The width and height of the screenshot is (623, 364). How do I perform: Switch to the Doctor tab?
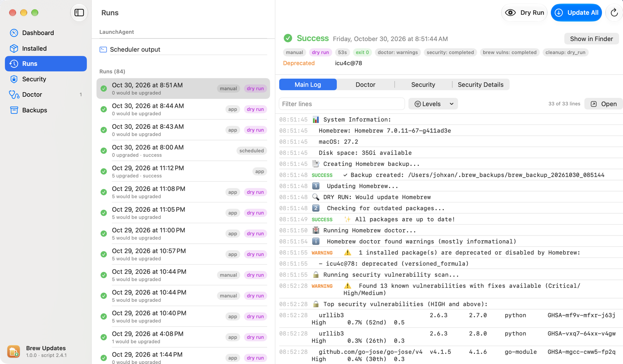365,84
